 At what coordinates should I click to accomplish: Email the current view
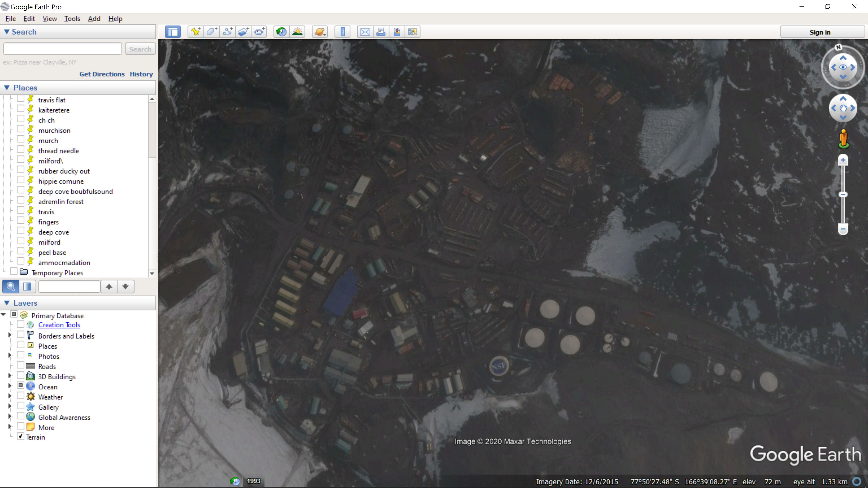point(365,32)
